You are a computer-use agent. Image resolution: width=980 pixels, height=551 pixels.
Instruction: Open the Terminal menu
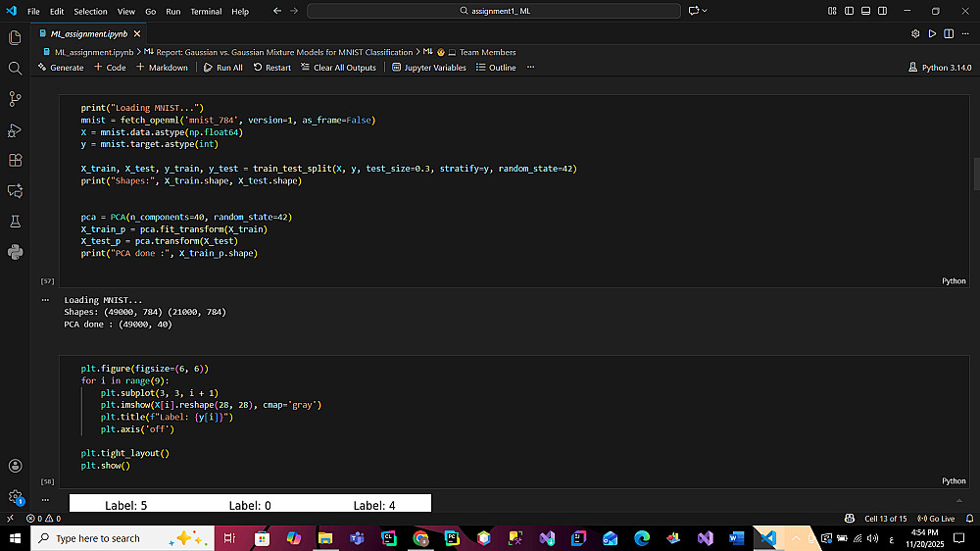(x=206, y=11)
